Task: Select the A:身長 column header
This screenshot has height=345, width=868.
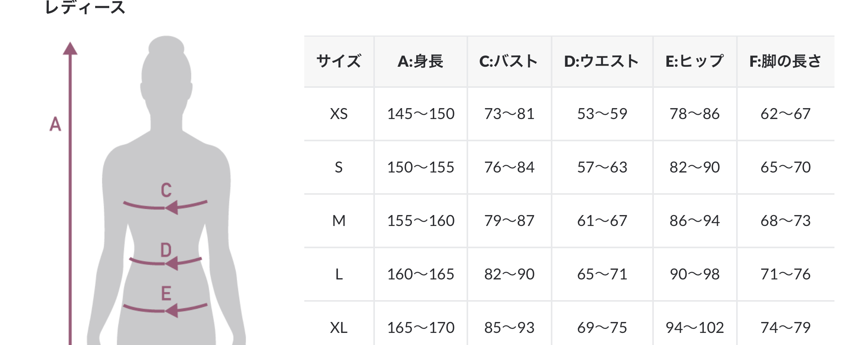Action: tap(421, 61)
